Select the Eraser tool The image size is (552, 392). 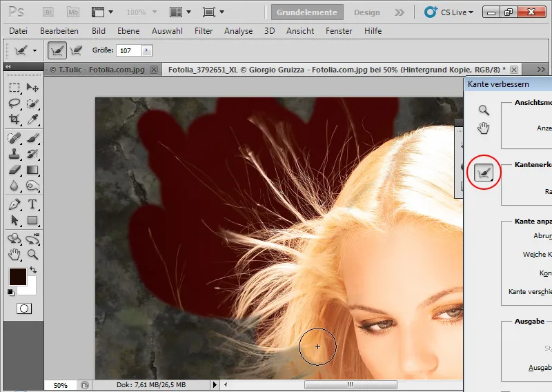point(14,170)
